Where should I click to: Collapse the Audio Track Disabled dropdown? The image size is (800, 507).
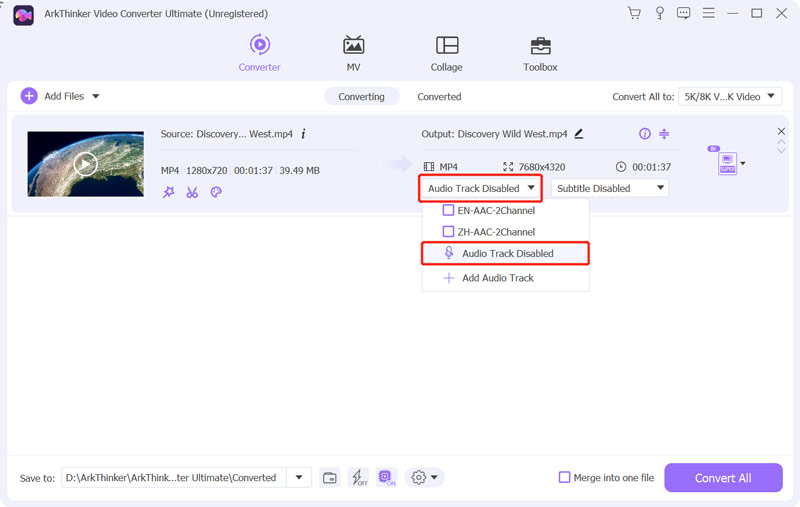[x=481, y=188]
